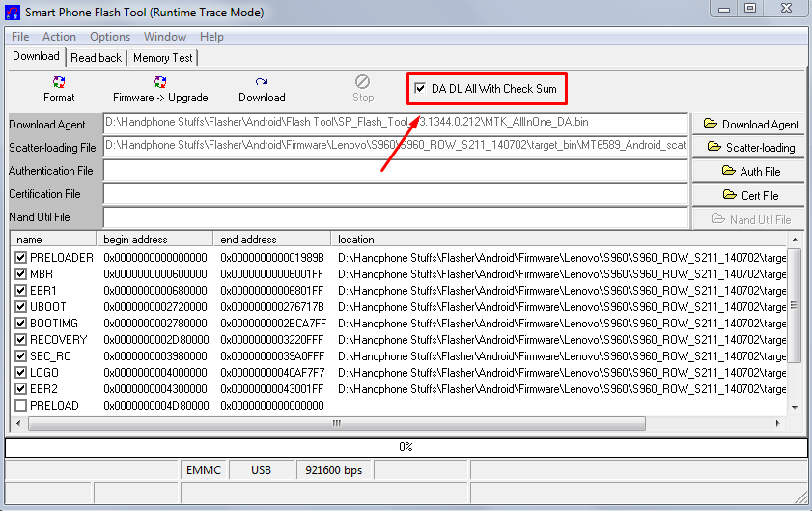Screen dimensions: 812x511
Task: Click the Firmware -> Upgrade icon
Action: click(x=160, y=82)
